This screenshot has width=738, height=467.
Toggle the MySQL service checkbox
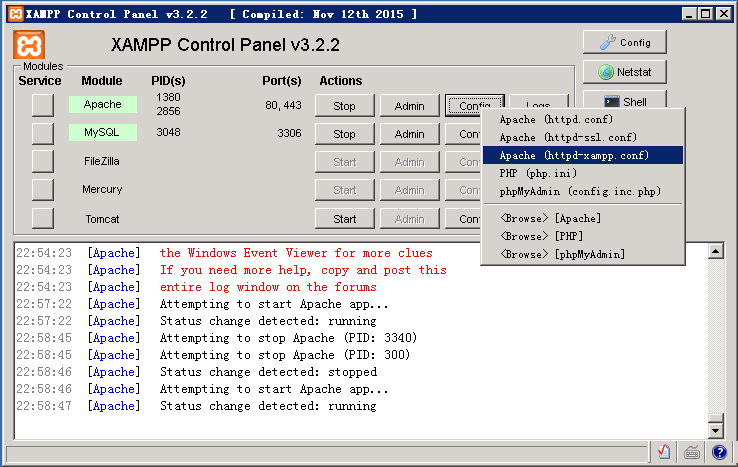coord(43,133)
